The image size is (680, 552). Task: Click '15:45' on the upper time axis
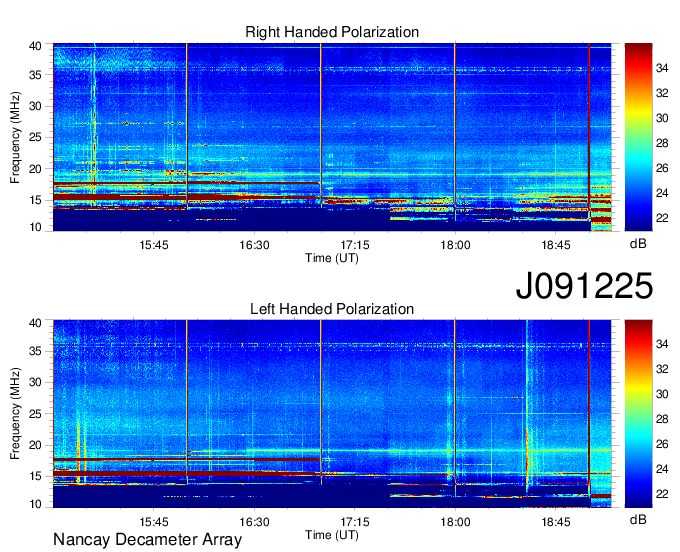pos(154,245)
